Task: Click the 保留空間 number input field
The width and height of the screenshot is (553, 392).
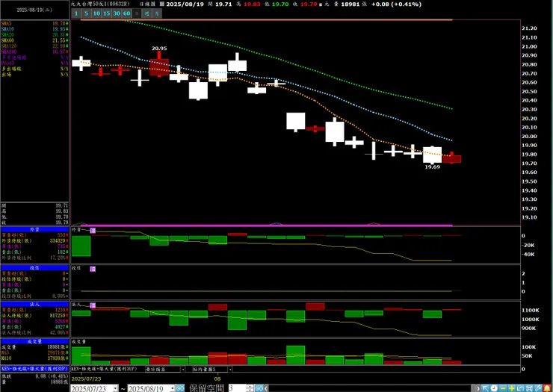Action: [x=238, y=388]
